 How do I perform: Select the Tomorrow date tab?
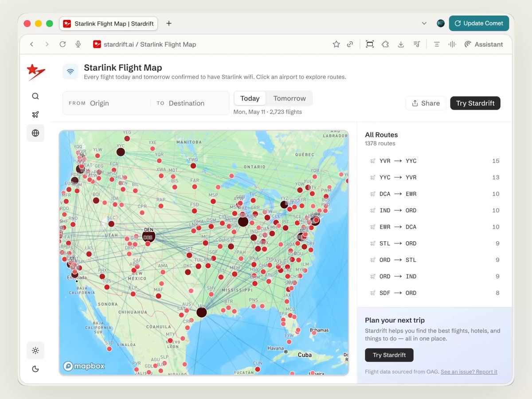pos(289,98)
